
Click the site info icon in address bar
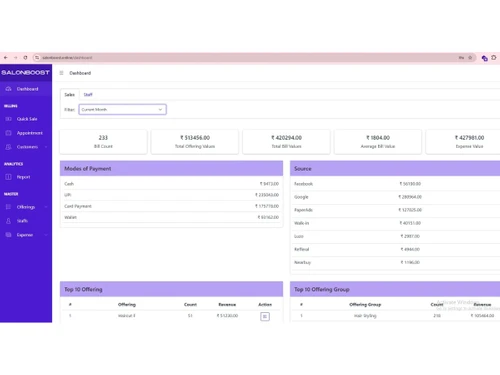coord(37,58)
